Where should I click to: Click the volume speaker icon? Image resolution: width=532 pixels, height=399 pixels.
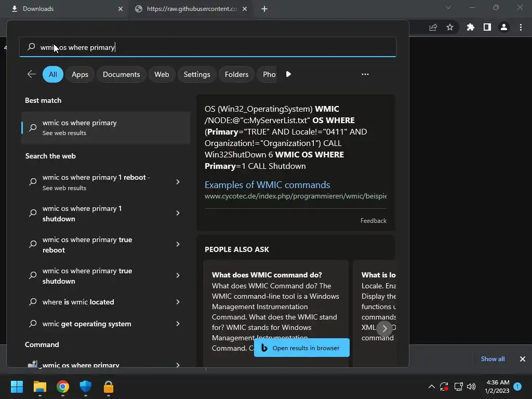tap(471, 387)
